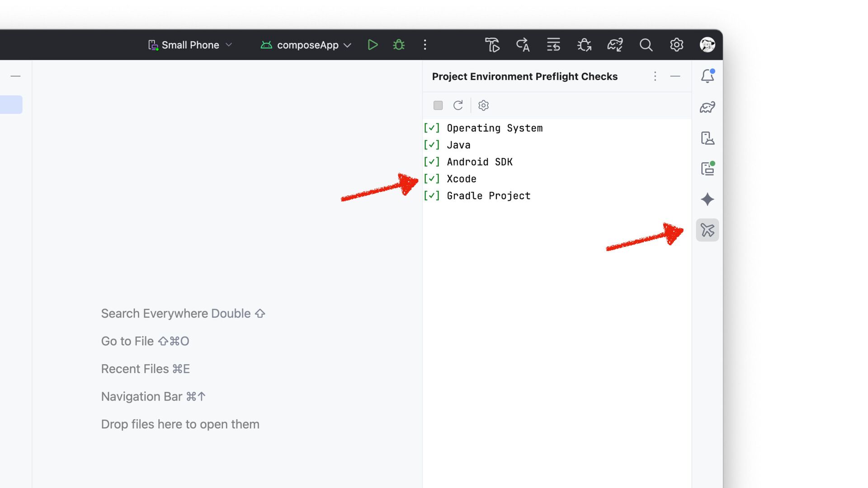The width and height of the screenshot is (868, 488).
Task: Click the Recent Files hint
Action: 146,369
